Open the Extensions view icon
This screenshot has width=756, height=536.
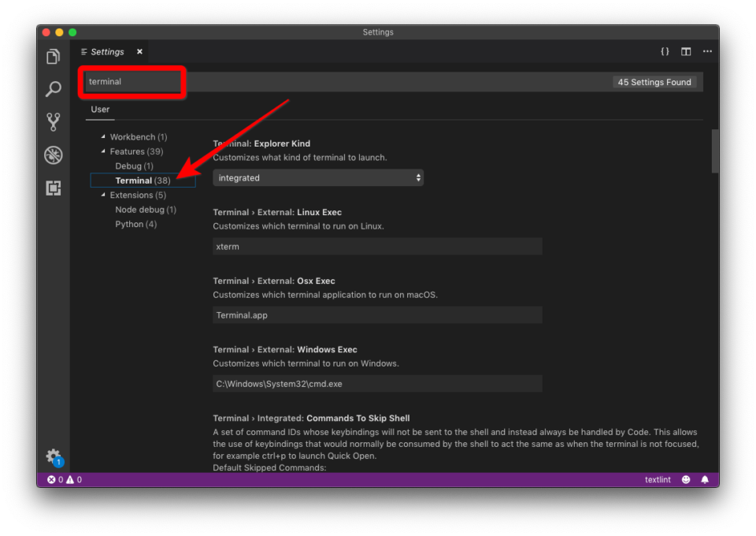[53, 188]
